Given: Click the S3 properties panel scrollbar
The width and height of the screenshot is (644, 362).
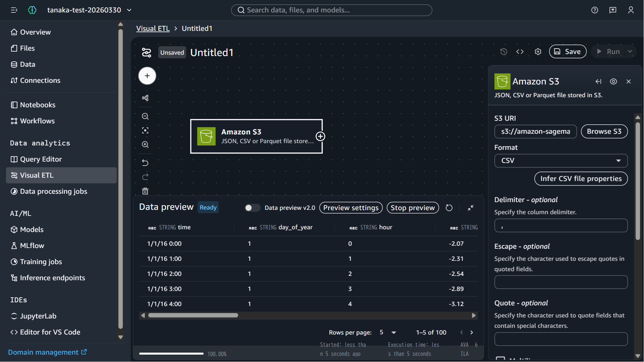Looking at the screenshot, I should pos(638,181).
